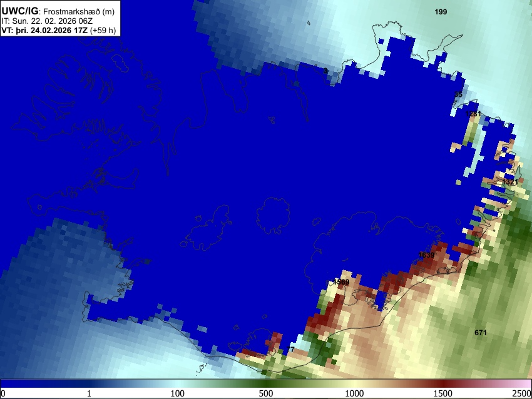Click the 'UWC/IG: Frostmarkshæð (m)' title text
Screen dimensions: 532x399
(58, 11)
